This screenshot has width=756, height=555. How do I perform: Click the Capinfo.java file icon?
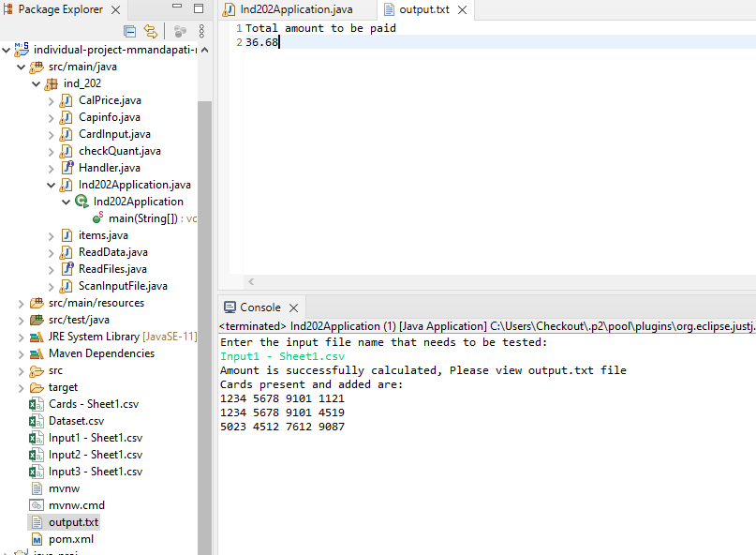67,117
